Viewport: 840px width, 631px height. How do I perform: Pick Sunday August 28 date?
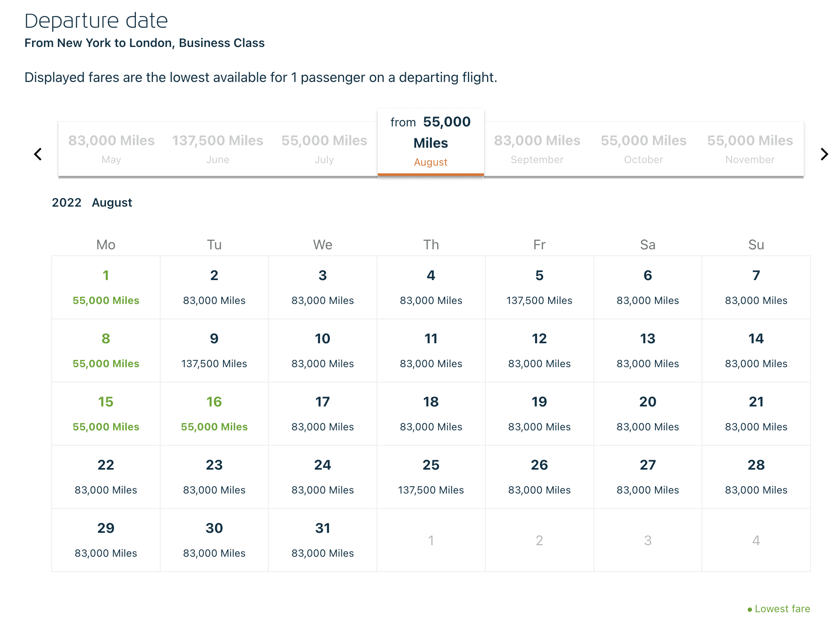point(756,477)
